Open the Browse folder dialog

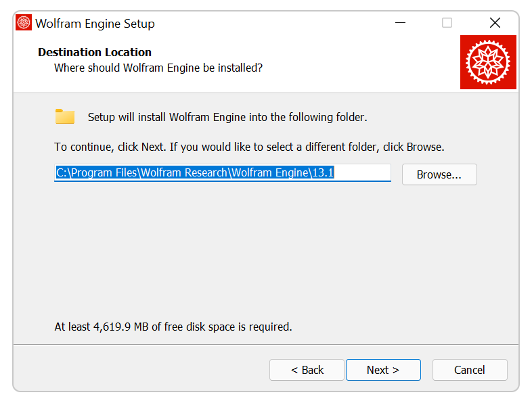[439, 174]
